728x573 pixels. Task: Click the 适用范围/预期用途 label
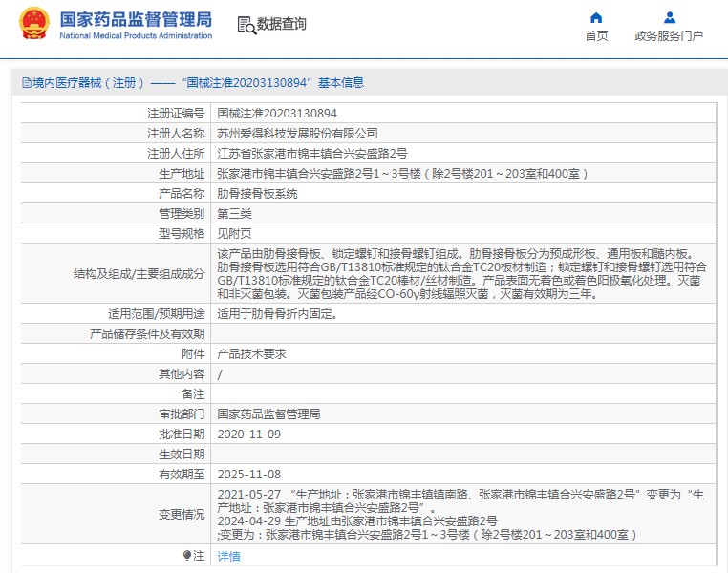(x=156, y=313)
